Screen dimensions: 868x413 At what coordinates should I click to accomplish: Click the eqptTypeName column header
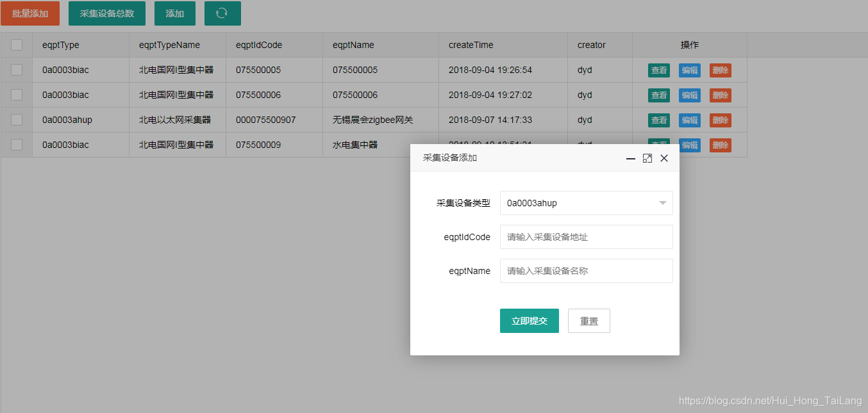(178, 45)
